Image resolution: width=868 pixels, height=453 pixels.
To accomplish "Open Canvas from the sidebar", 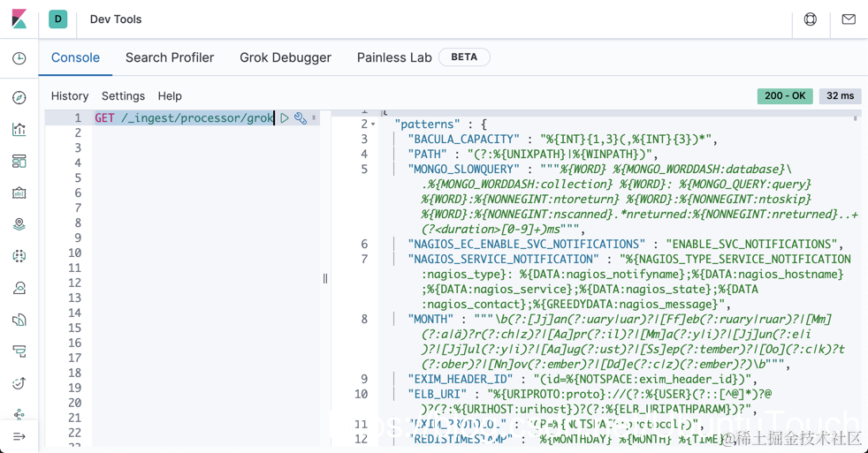I will tap(19, 193).
